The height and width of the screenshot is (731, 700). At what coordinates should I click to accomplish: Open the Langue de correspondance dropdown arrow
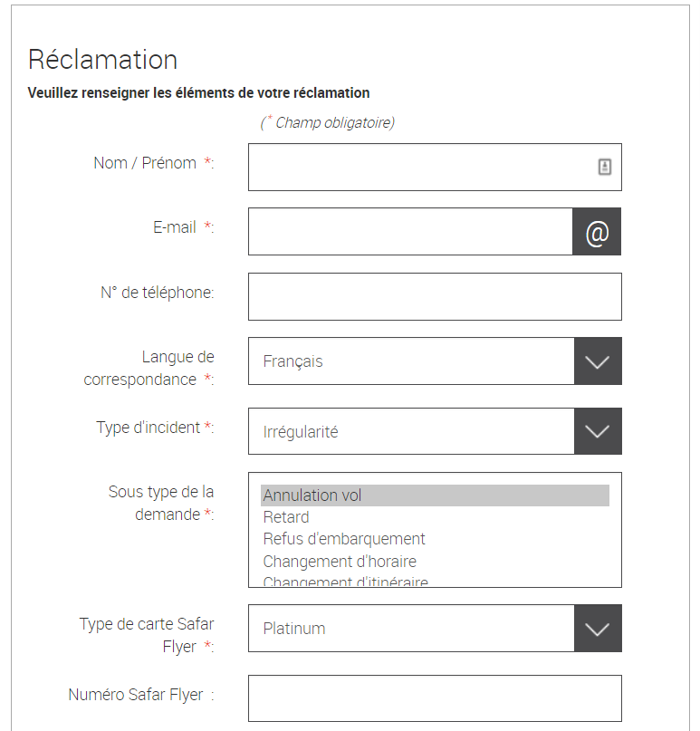coord(598,361)
